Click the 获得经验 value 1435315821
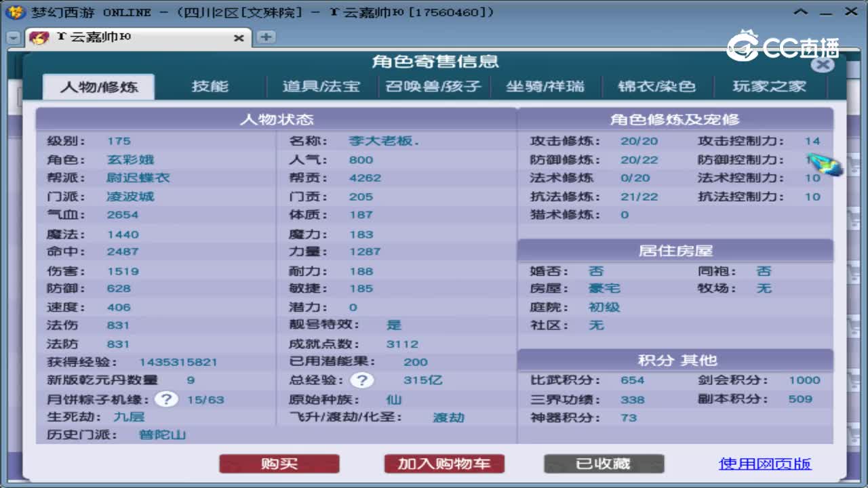This screenshot has width=868, height=488. (x=178, y=362)
